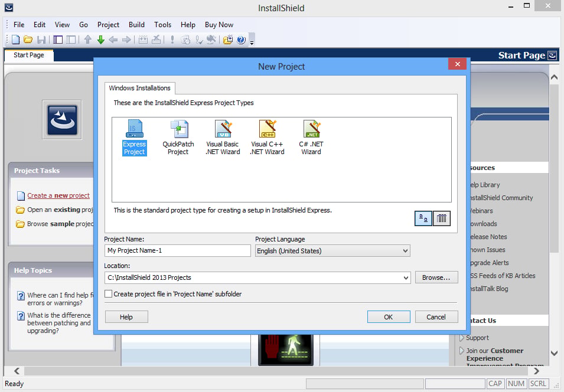Open the Build menu

coord(136,25)
